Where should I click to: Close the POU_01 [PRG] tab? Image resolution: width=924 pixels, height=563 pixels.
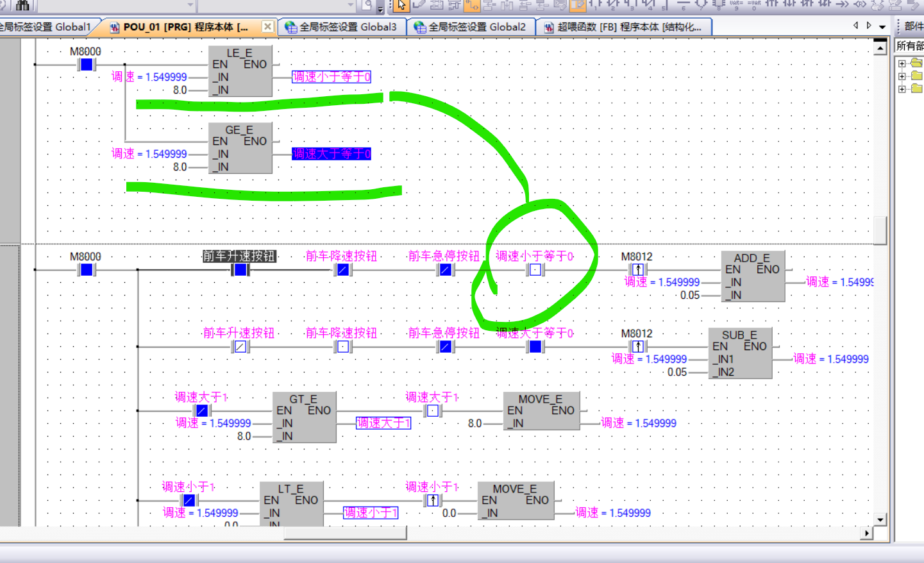(267, 27)
